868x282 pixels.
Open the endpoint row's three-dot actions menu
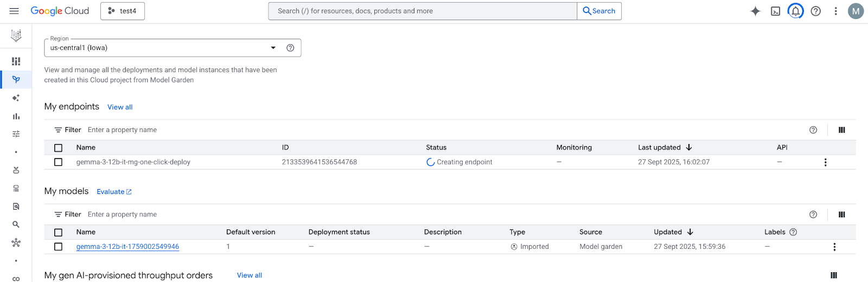pyautogui.click(x=825, y=162)
